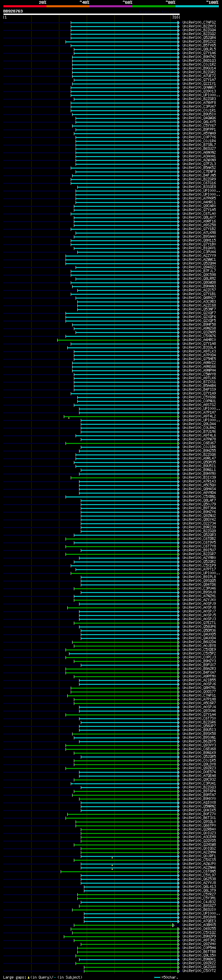This screenshot has height=980, width=222.
Task: Click the UniRef100_A3BHX5 label
Action: click(x=199, y=925)
